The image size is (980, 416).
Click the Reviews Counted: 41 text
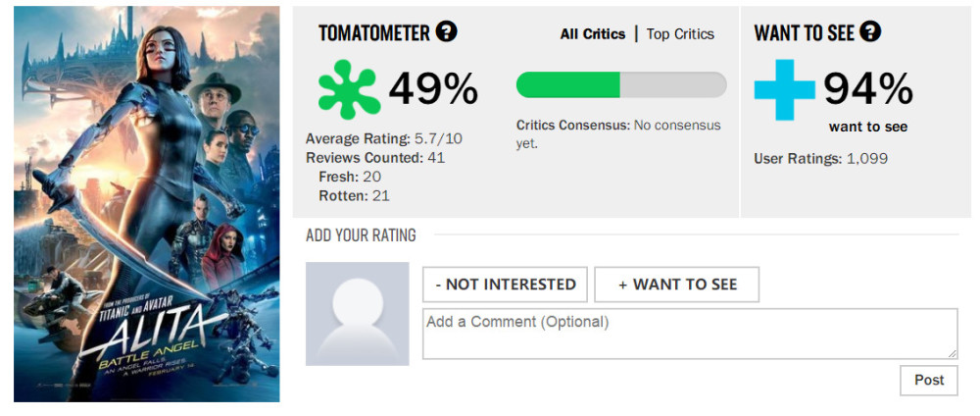[x=375, y=157]
